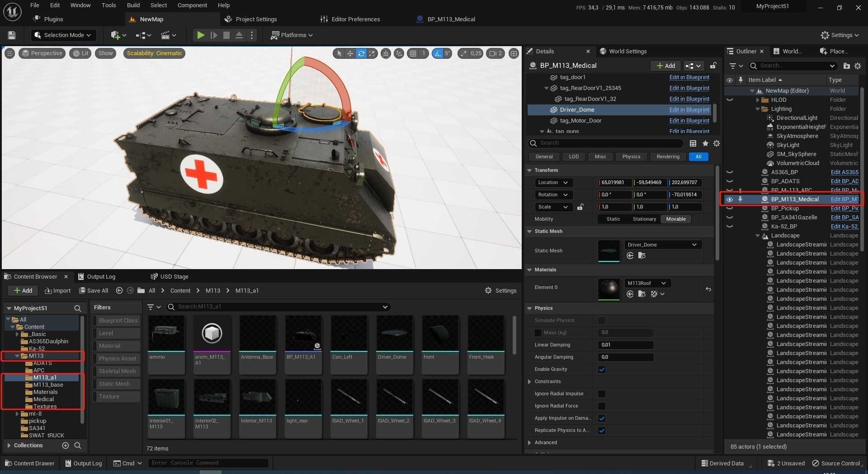Toggle scale lock icon in Transform
Screen dimensions: 868x474
(580, 207)
